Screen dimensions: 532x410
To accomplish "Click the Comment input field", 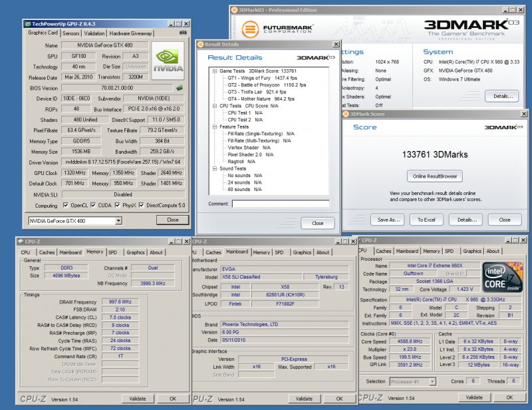I will [x=281, y=204].
